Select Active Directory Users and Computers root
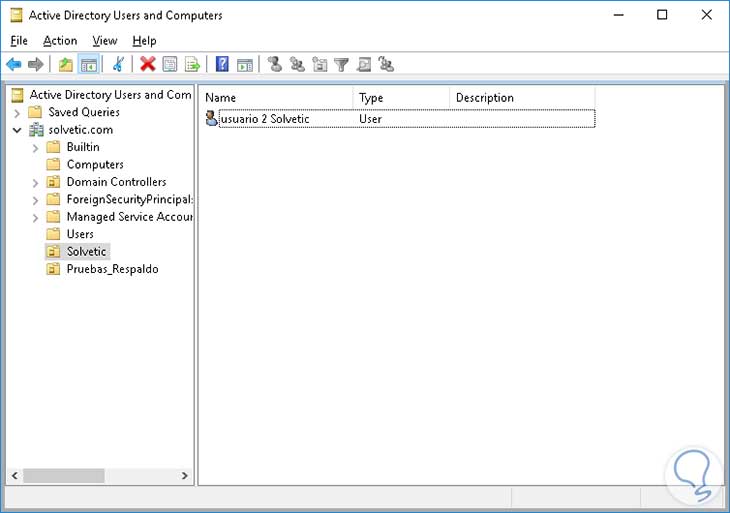 click(110, 94)
